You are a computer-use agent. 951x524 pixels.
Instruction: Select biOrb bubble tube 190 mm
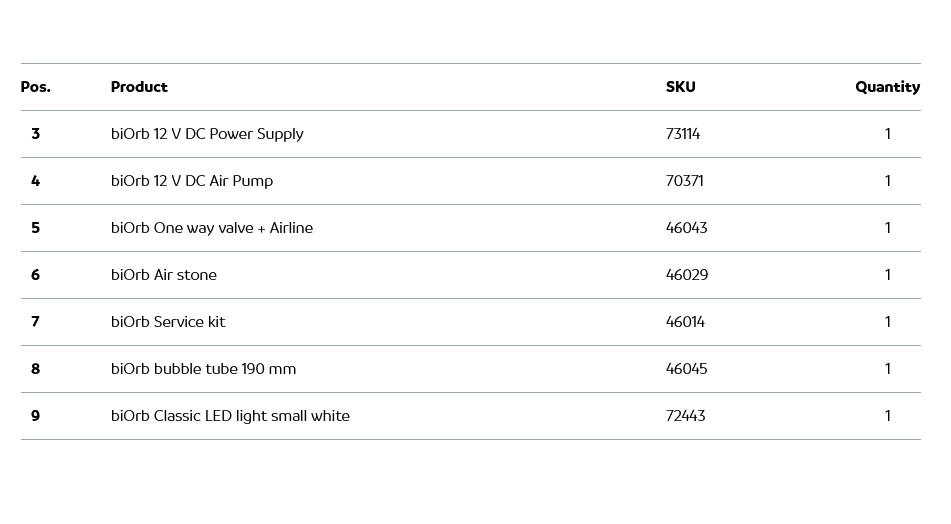[203, 369]
